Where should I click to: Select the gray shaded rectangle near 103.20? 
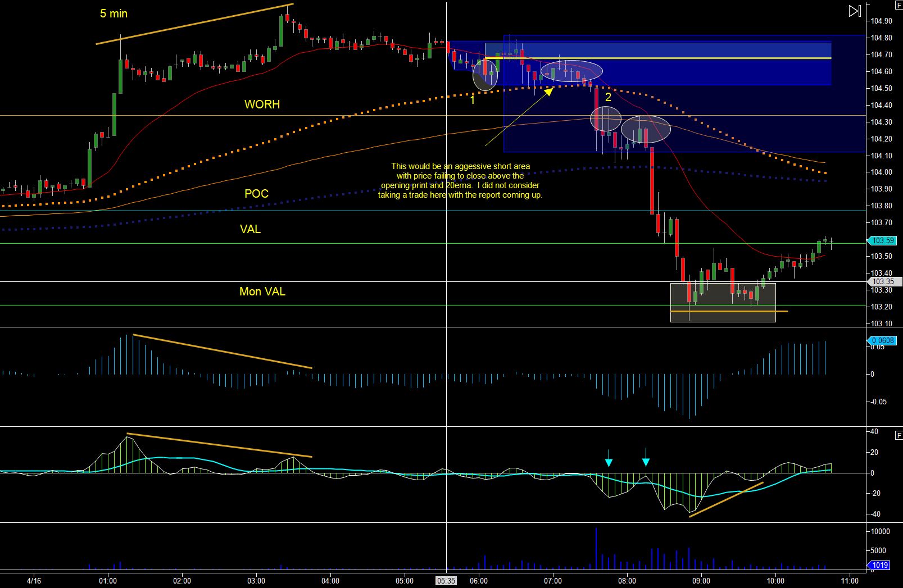(x=723, y=302)
